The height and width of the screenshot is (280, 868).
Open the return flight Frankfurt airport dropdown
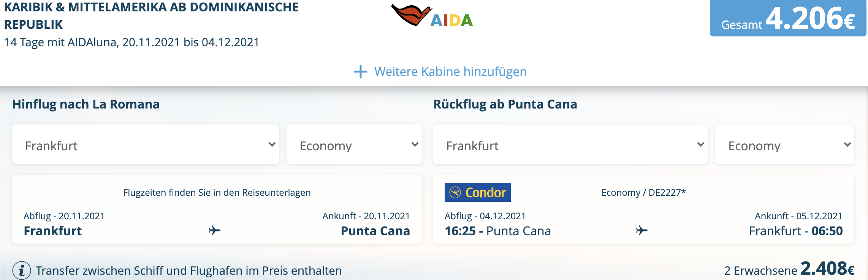click(x=570, y=145)
